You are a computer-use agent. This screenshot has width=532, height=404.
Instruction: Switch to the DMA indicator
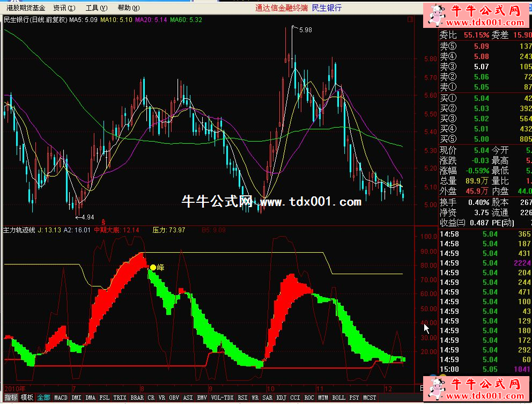click(90, 397)
